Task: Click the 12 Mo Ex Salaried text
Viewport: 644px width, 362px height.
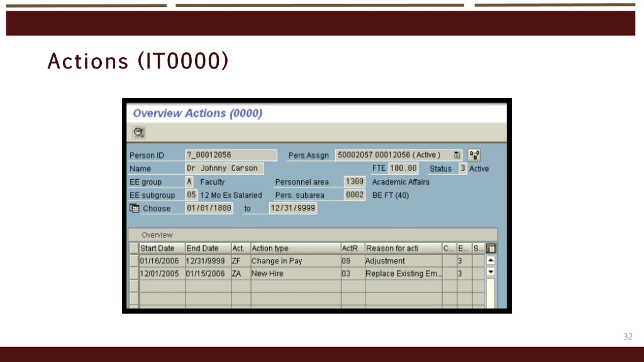Action: [231, 195]
